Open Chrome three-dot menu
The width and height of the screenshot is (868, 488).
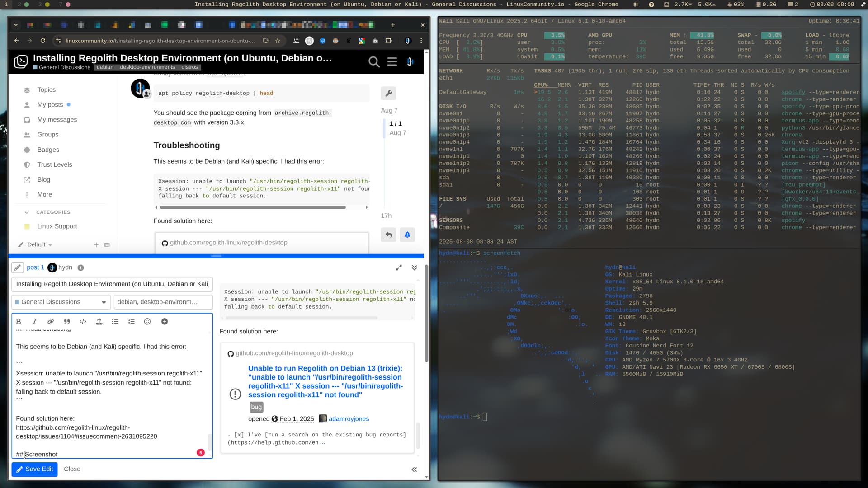pyautogui.click(x=421, y=41)
